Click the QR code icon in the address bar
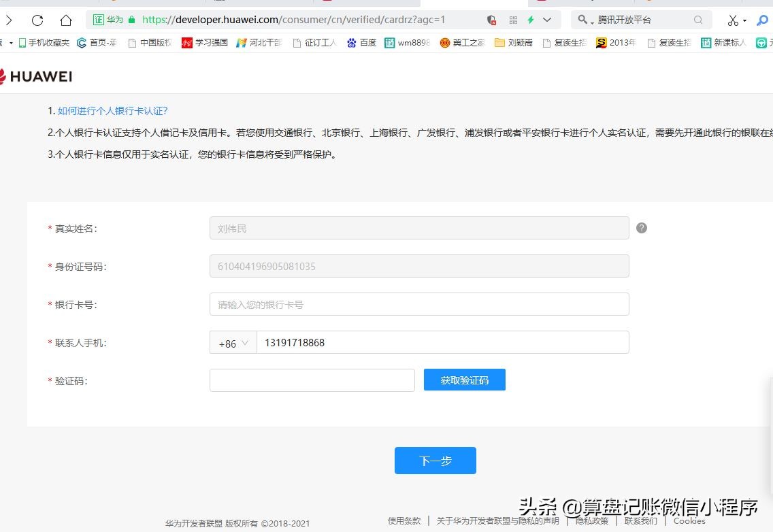 pyautogui.click(x=515, y=19)
